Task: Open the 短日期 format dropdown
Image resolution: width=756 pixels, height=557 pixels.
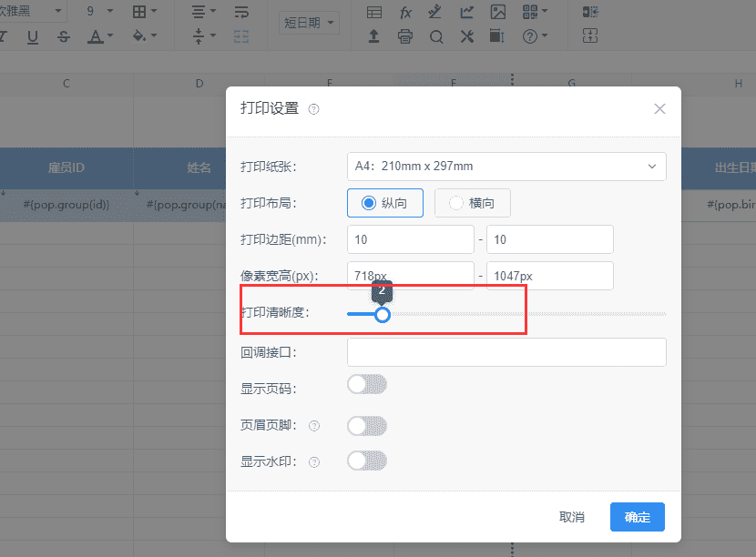Action: (x=309, y=23)
